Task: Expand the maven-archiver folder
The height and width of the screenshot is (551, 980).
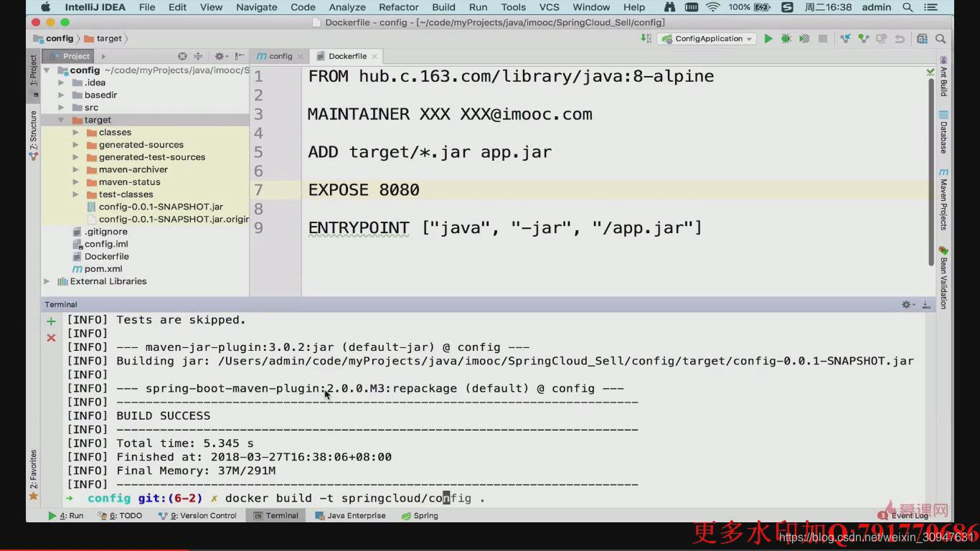Action: coord(76,169)
